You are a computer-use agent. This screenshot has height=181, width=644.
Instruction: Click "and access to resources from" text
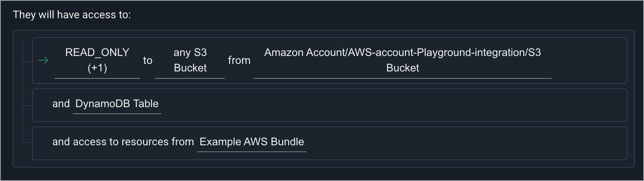(x=123, y=142)
